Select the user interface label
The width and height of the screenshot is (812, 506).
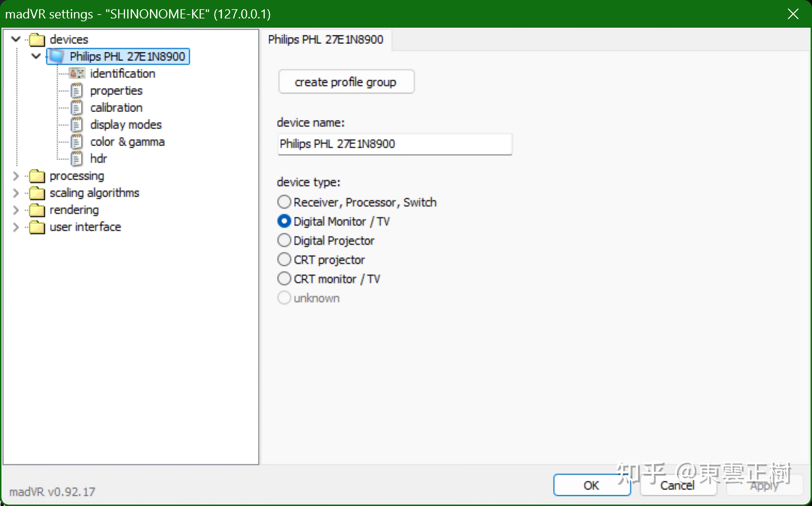pos(85,227)
